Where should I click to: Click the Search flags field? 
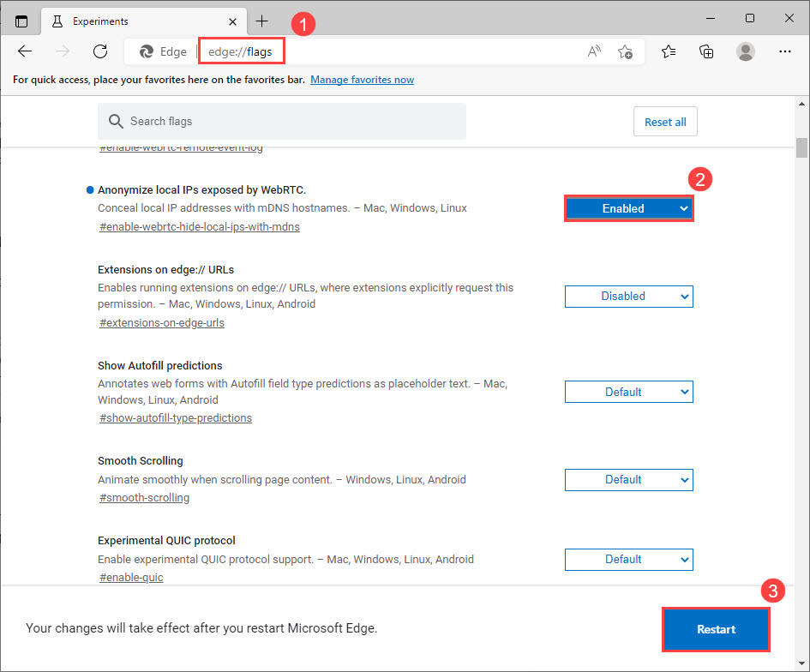[x=282, y=122]
